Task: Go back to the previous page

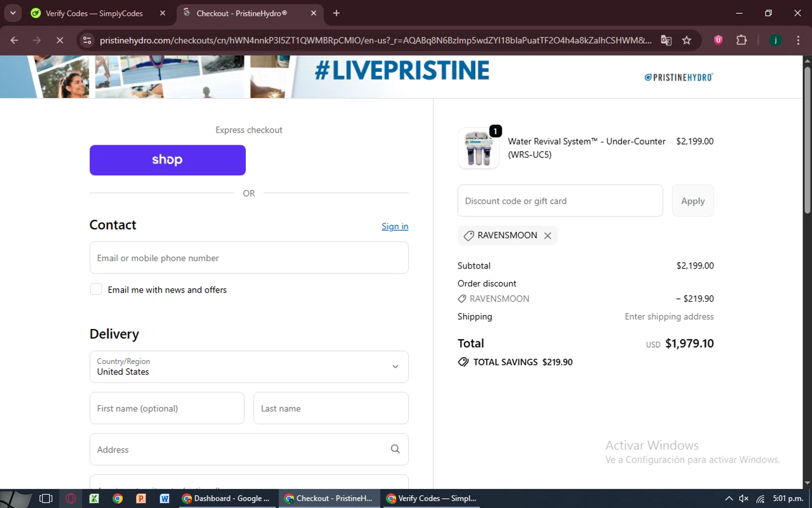Action: [15, 40]
